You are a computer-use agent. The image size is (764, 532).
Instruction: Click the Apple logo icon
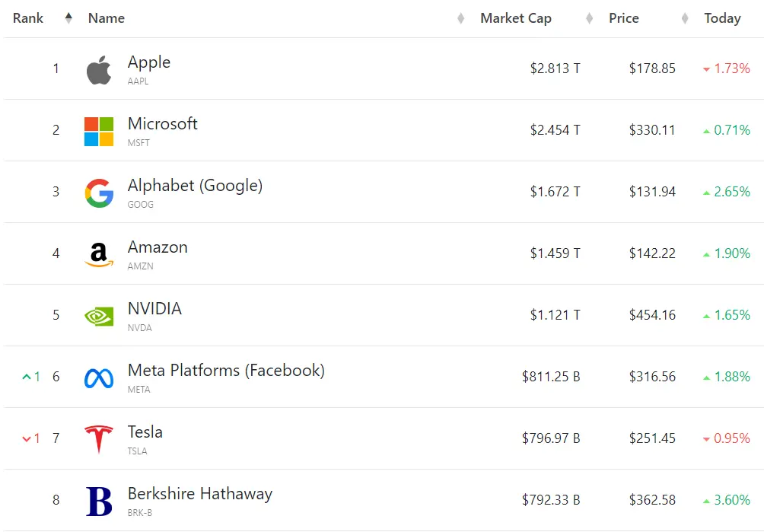pyautogui.click(x=99, y=70)
